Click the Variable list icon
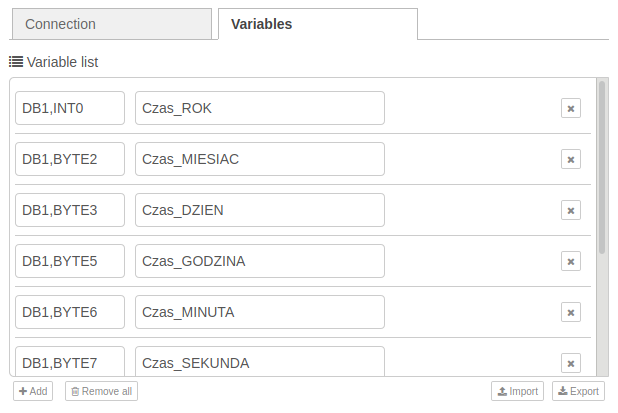This screenshot has height=413, width=618. click(x=16, y=62)
